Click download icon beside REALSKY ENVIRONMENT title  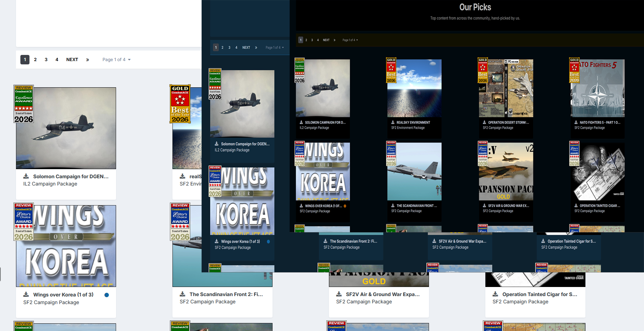(x=393, y=123)
